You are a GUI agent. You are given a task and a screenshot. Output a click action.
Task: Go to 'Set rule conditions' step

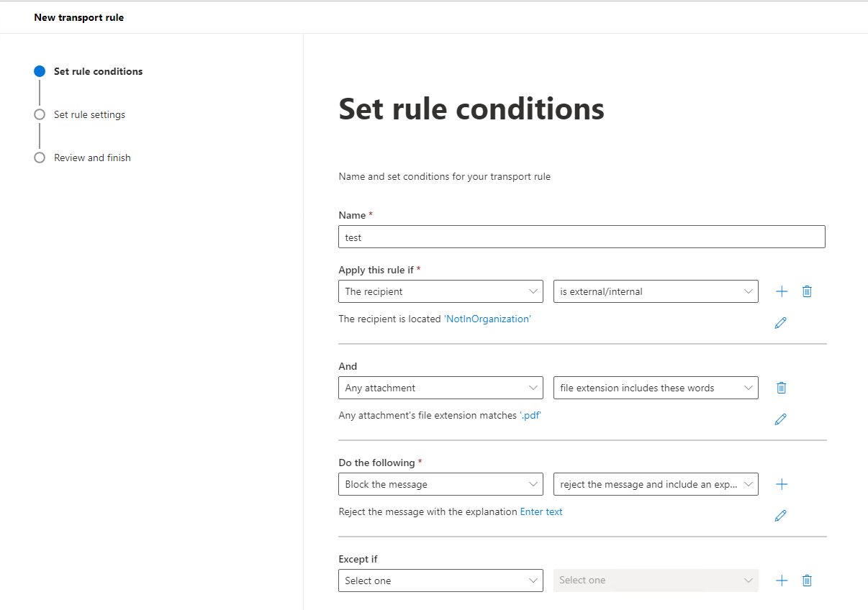pyautogui.click(x=98, y=71)
